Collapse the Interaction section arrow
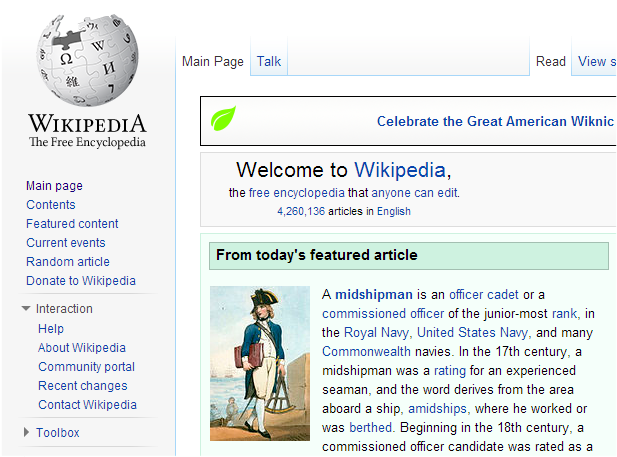Viewport: 617px width, 457px height. click(26, 309)
